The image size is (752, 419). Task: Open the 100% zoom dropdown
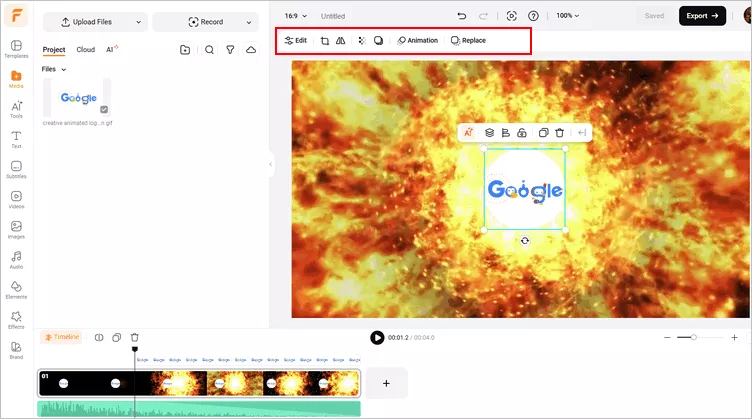568,16
